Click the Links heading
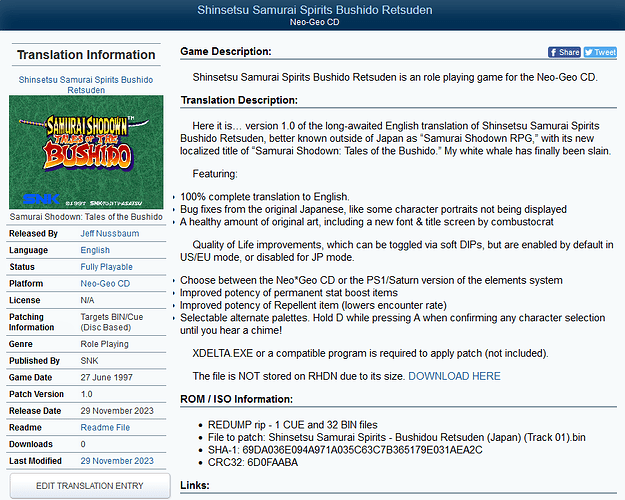The width and height of the screenshot is (625, 500). (195, 485)
